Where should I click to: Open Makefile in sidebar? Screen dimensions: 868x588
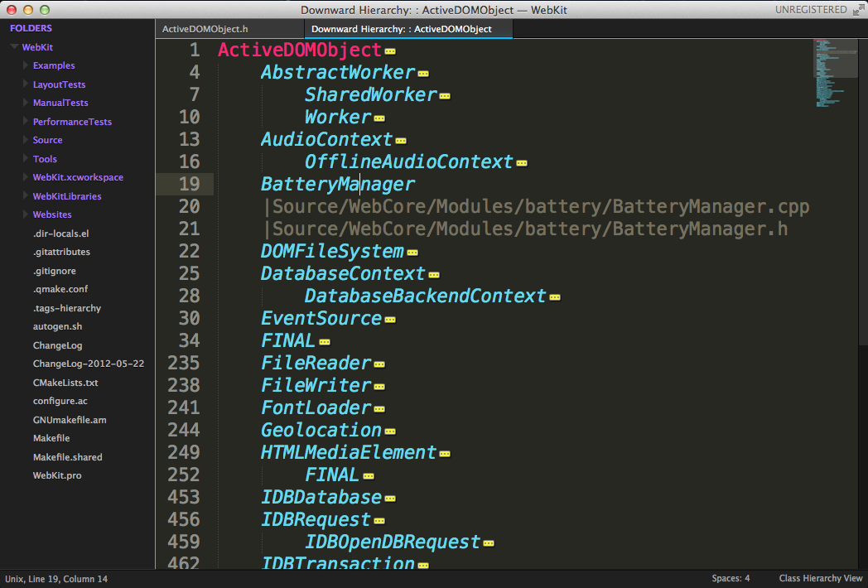point(51,438)
